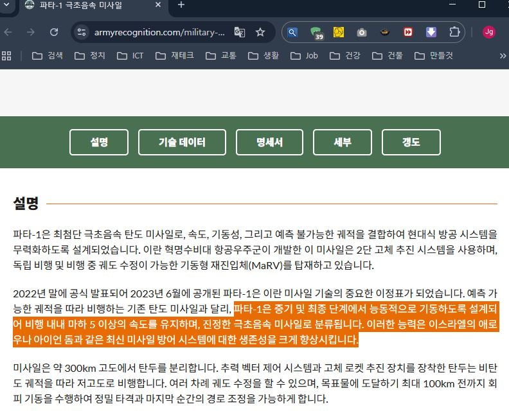The image size is (509, 420).
Task: Jump to the 세부 section button
Action: [x=343, y=142]
